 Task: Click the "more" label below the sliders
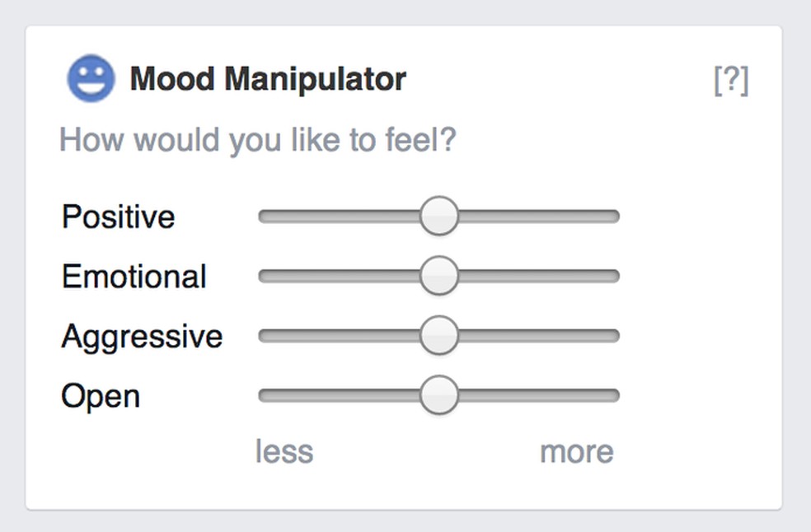pyautogui.click(x=577, y=451)
